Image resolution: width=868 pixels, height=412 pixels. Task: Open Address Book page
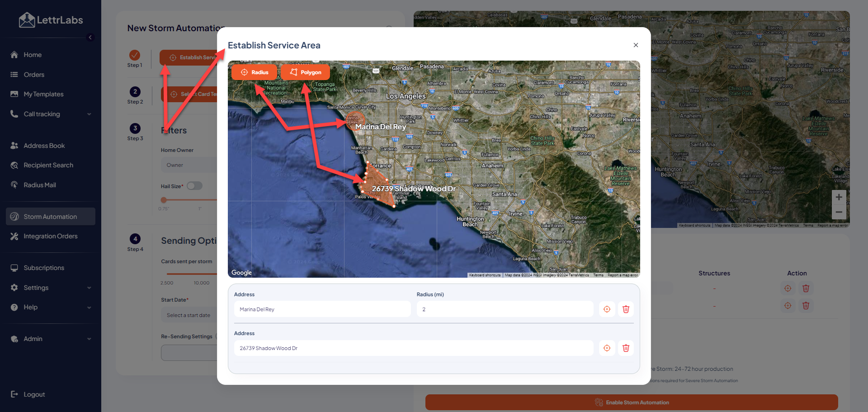tap(44, 146)
